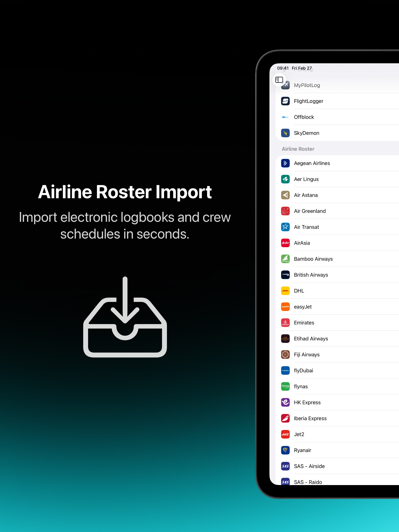Tap the SAS - Raido logo
This screenshot has width=399, height=532.
pos(285,482)
